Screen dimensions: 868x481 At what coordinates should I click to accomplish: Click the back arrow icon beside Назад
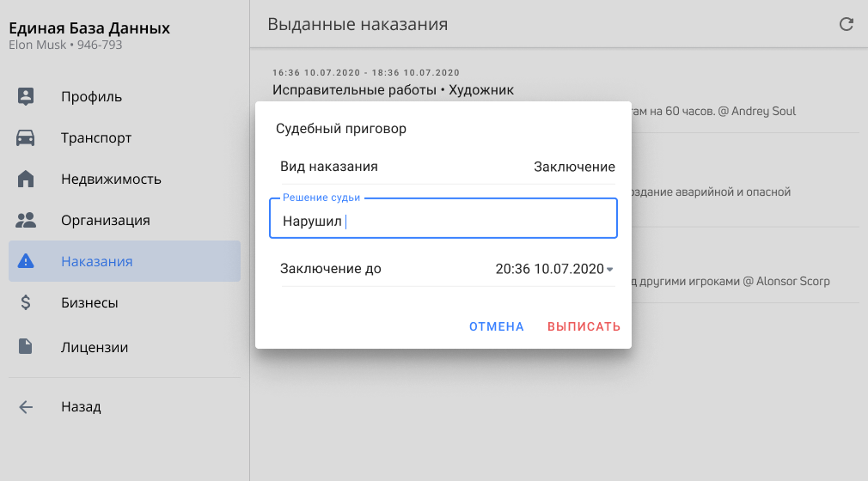pos(26,407)
